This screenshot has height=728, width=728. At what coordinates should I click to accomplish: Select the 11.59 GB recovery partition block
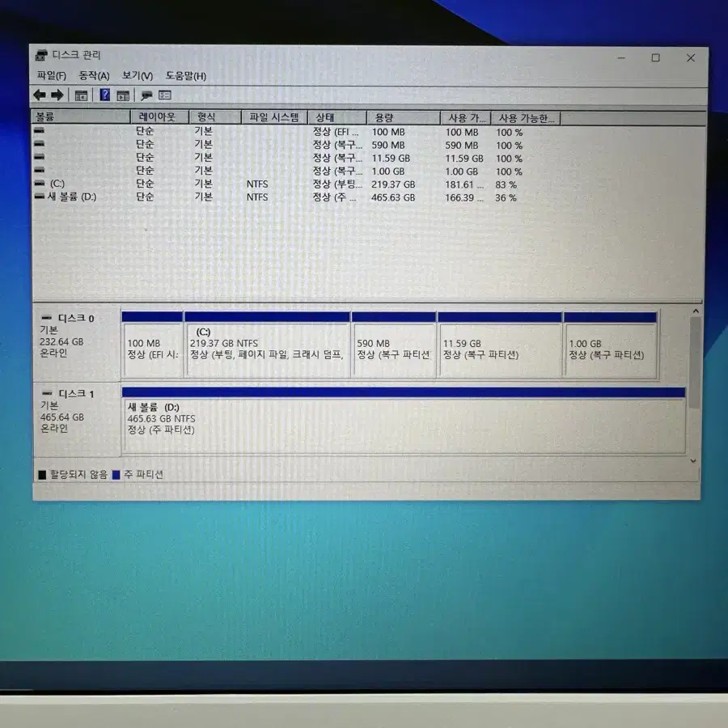tap(500, 345)
